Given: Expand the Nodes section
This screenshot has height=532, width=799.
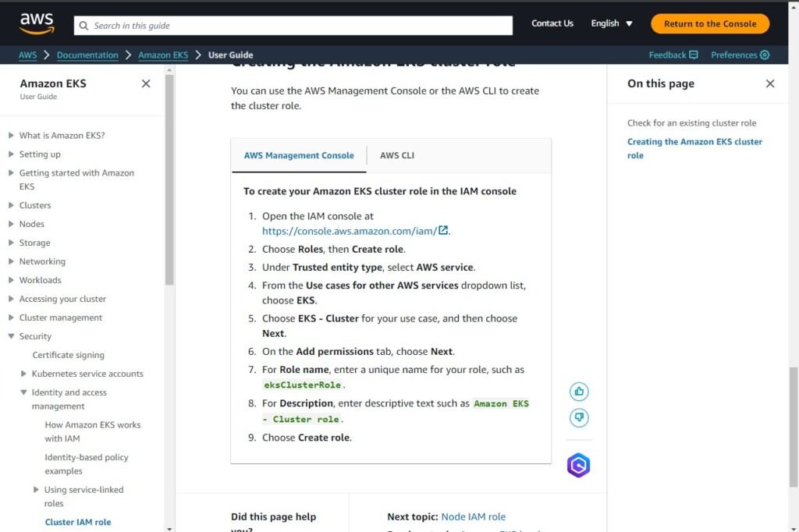Looking at the screenshot, I should 11,224.
